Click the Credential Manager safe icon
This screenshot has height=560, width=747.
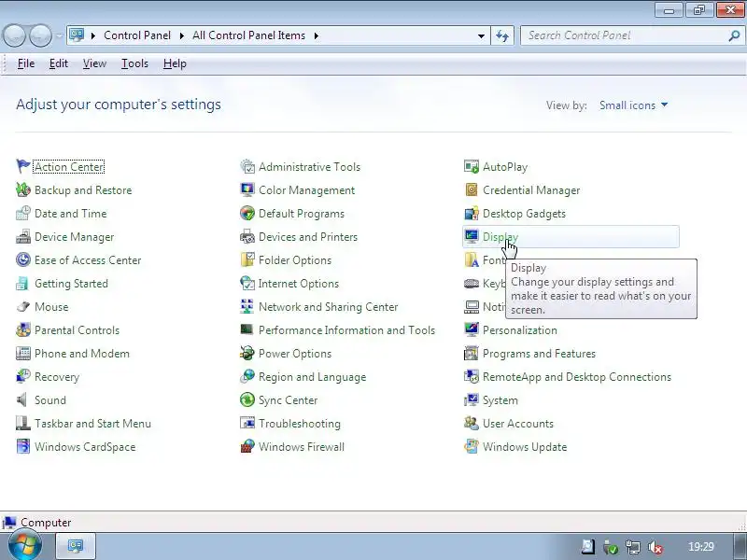472,189
